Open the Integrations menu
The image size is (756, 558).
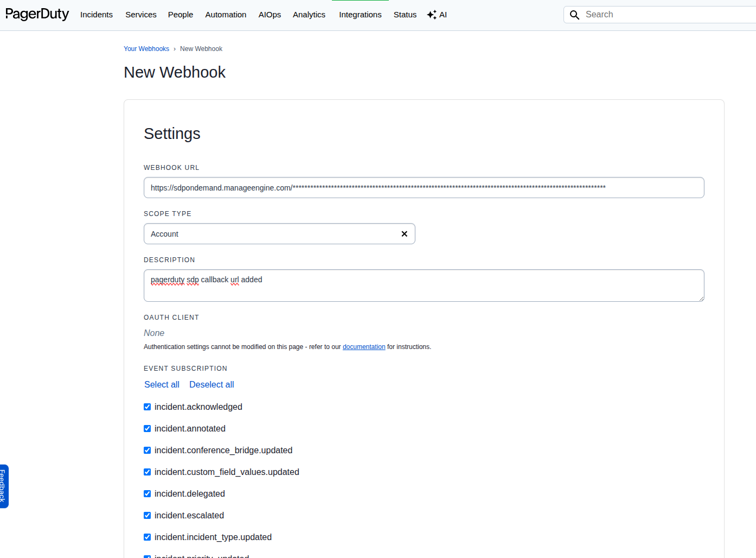(360, 15)
